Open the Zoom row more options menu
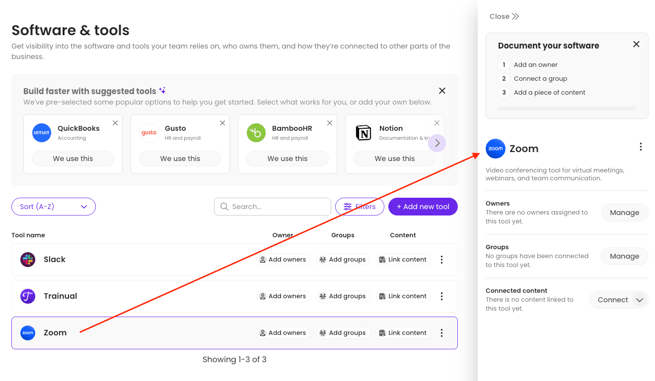The height and width of the screenshot is (381, 655). tap(442, 333)
